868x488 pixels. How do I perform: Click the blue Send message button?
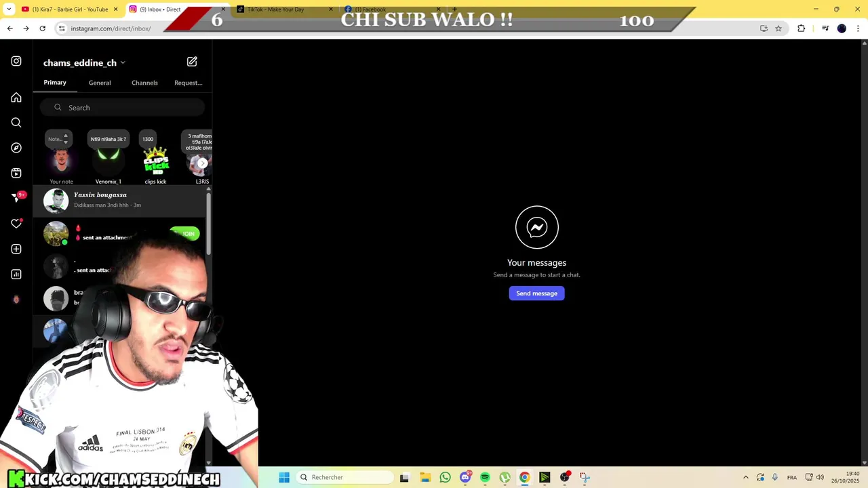tap(536, 293)
